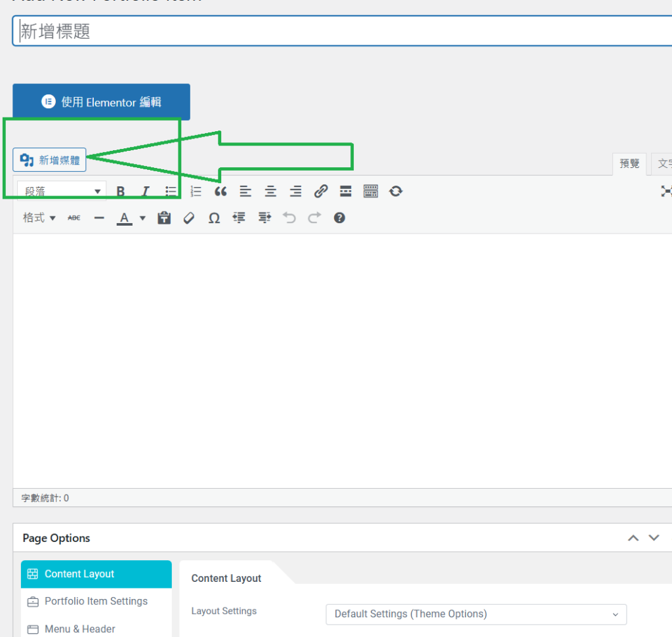Open the text color picker arrow
The width and height of the screenshot is (672, 637).
point(142,218)
